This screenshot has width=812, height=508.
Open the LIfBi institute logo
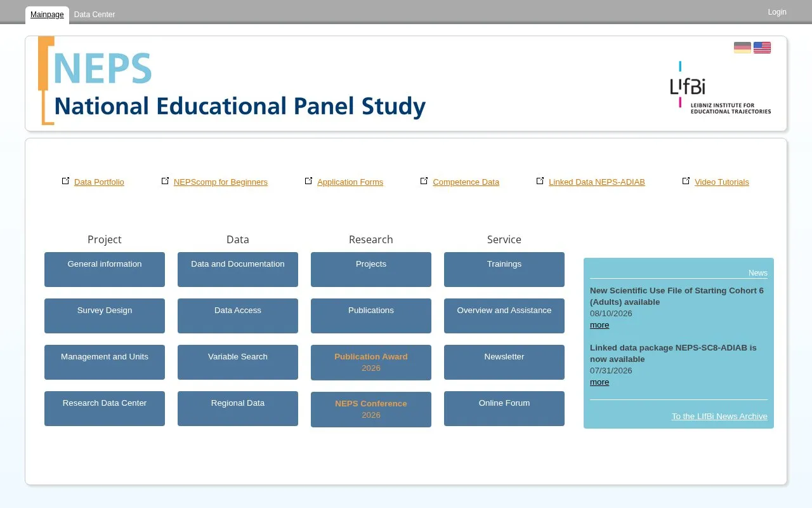pos(721,88)
